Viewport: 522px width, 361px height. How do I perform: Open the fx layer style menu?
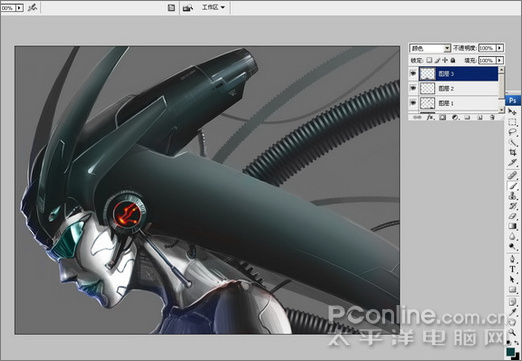[430, 117]
